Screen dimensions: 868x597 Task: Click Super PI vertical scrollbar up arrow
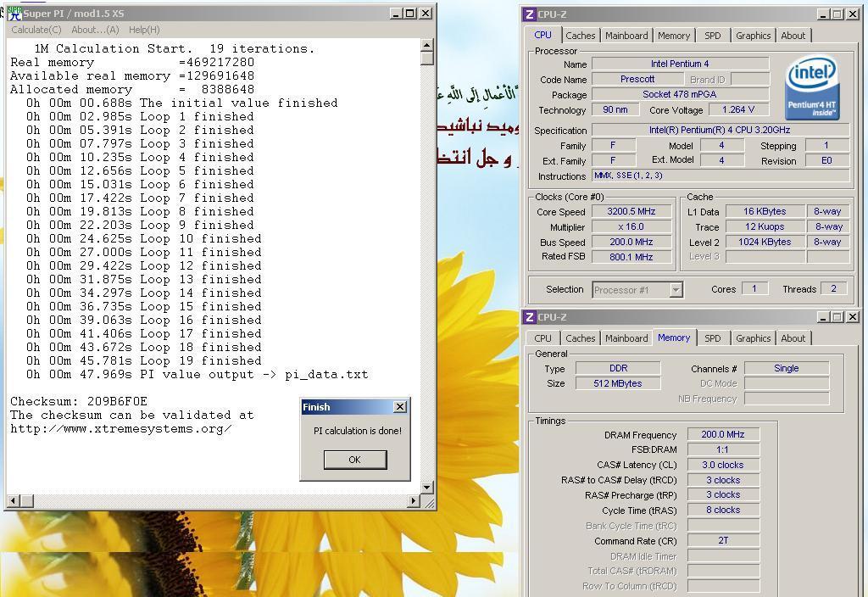pos(427,45)
